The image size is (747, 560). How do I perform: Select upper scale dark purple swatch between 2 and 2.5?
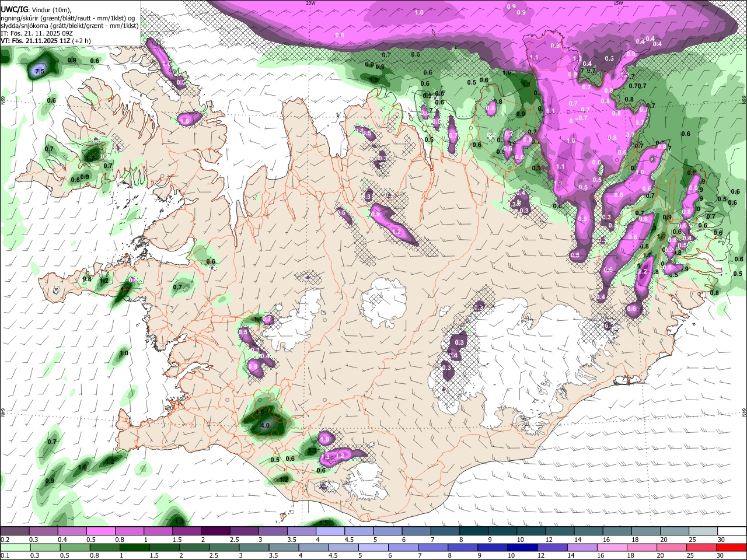[215, 531]
